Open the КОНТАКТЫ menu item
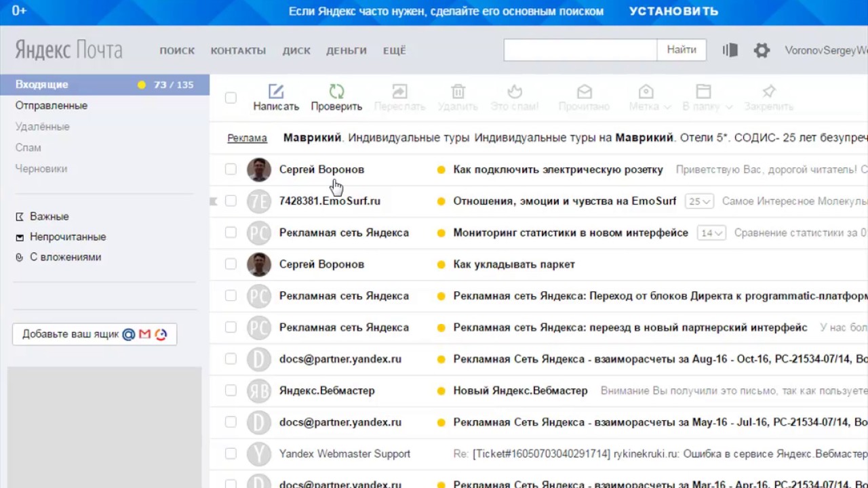This screenshot has width=868, height=488. tap(238, 50)
